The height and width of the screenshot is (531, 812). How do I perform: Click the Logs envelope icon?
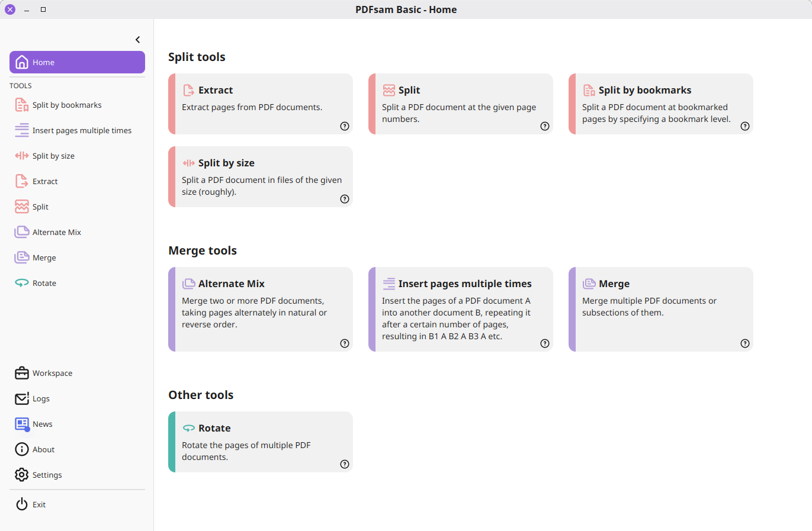pos(22,398)
